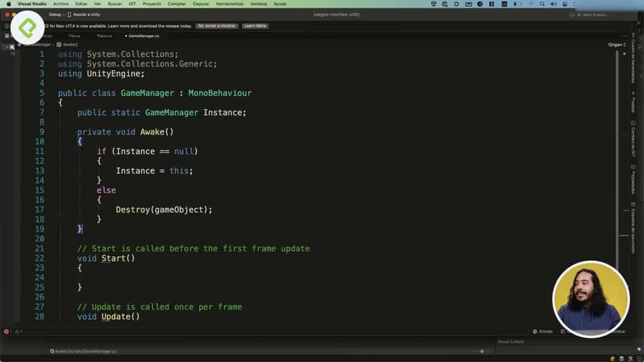Open the Awake() member breadcrumb dropdown
Image resolution: width=644 pixels, height=362 pixels.
(67, 45)
